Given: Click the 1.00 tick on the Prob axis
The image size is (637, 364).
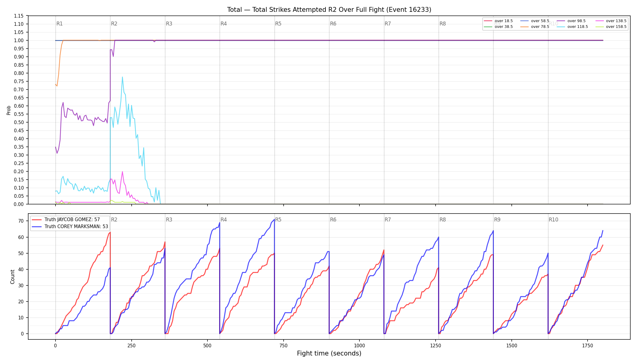Looking at the screenshot, I should (19, 40).
